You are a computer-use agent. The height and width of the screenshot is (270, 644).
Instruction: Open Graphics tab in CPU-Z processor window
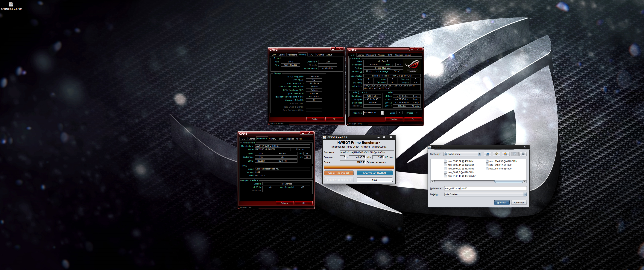tap(399, 55)
